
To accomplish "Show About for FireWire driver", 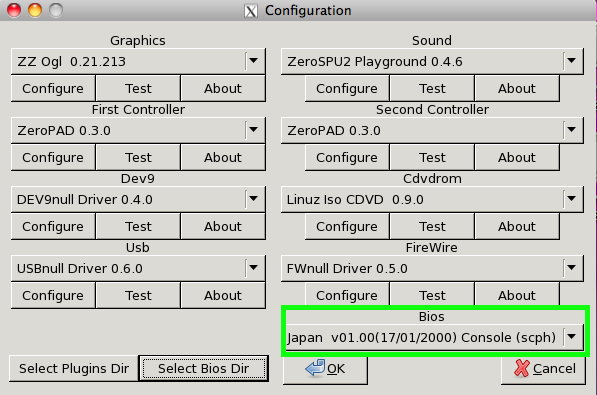I will (x=517, y=295).
